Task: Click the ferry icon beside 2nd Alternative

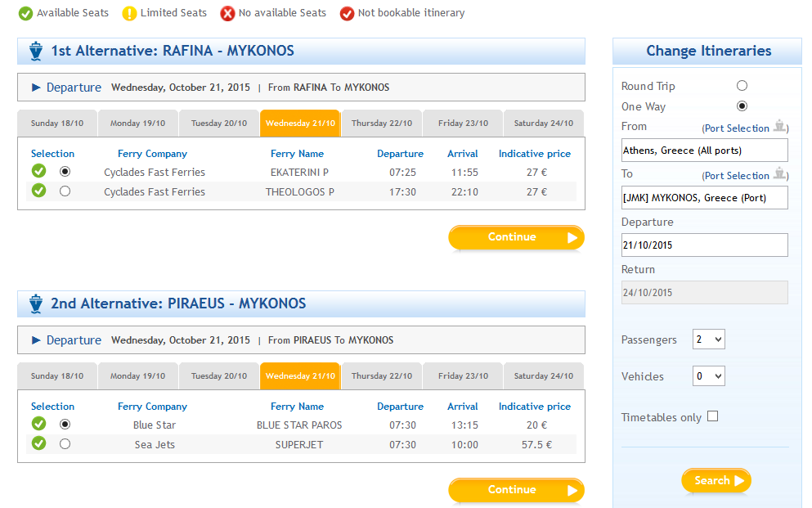Action: (36, 303)
